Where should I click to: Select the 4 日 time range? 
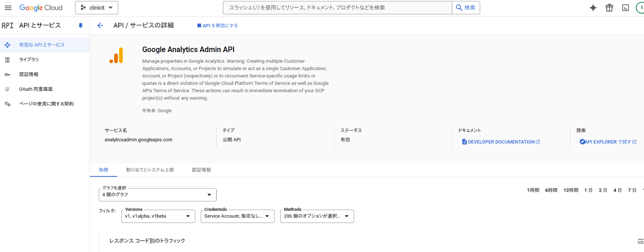(x=617, y=190)
